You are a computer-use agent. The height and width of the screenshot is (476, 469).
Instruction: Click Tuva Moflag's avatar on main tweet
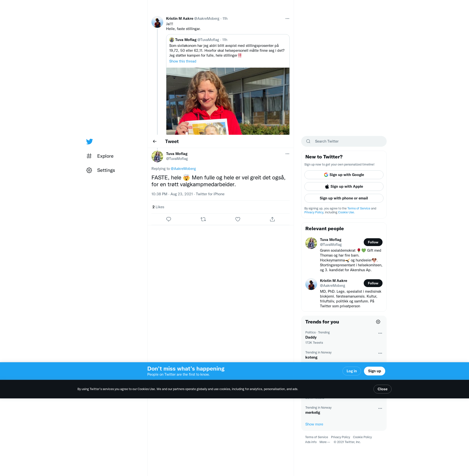[x=157, y=156]
